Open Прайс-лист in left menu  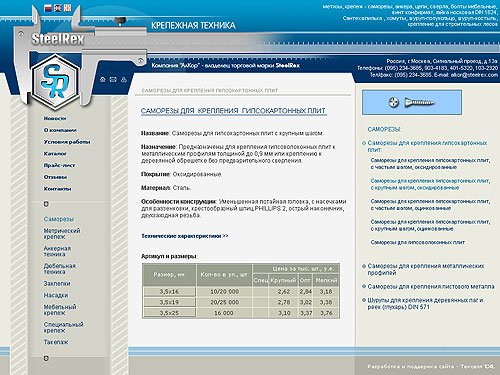(60, 165)
